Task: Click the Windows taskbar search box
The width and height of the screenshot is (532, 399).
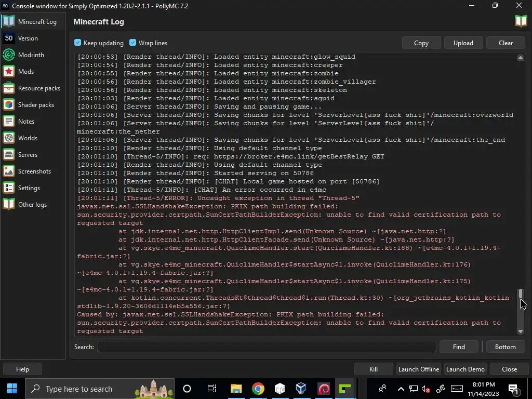Action: click(100, 389)
